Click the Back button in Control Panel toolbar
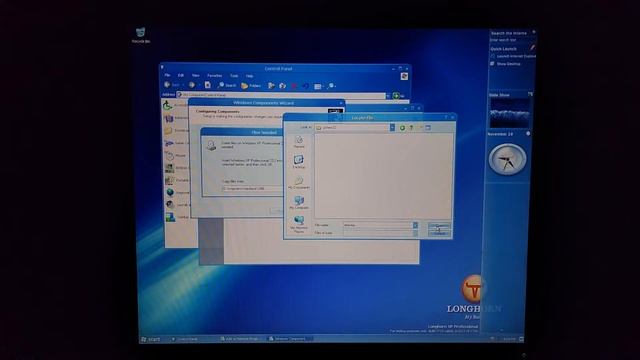This screenshot has height=360, width=640. [x=173, y=85]
